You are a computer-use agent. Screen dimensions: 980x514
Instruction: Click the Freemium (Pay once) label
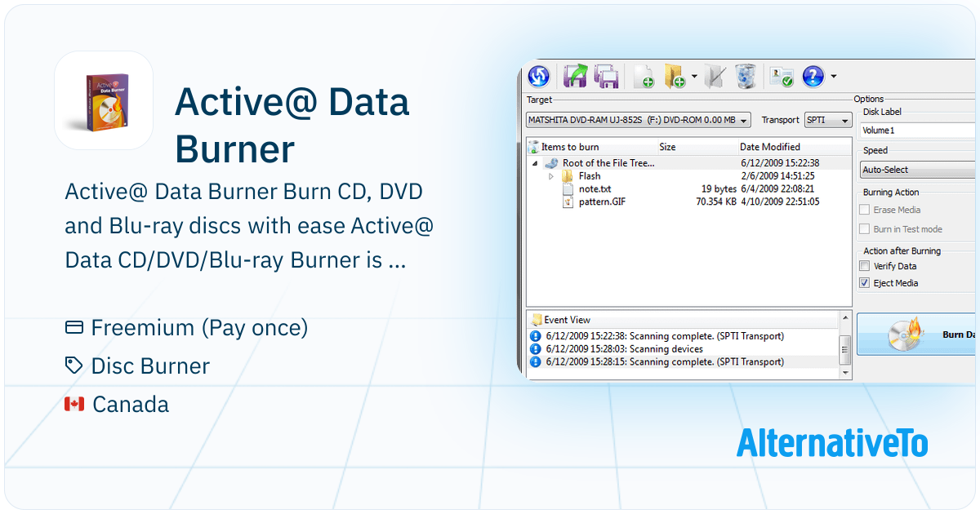[x=199, y=328]
